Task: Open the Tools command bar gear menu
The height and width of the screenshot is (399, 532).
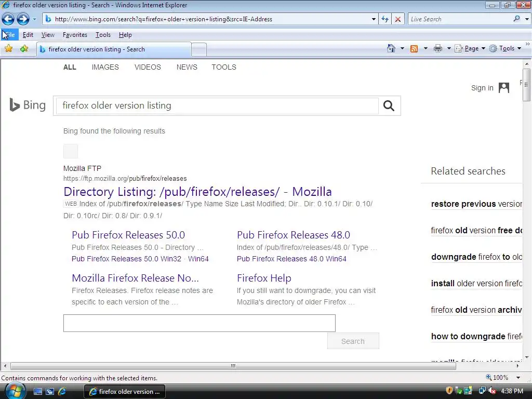Action: [505, 48]
